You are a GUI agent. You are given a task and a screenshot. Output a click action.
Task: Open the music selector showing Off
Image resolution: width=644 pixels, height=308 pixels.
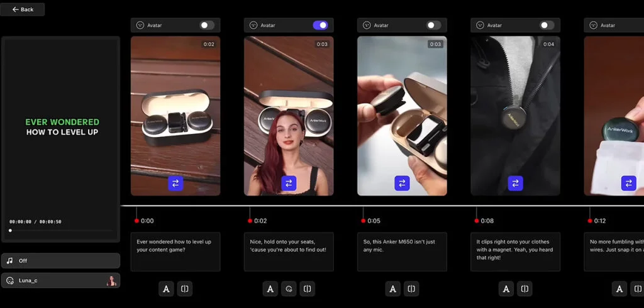[61, 261]
